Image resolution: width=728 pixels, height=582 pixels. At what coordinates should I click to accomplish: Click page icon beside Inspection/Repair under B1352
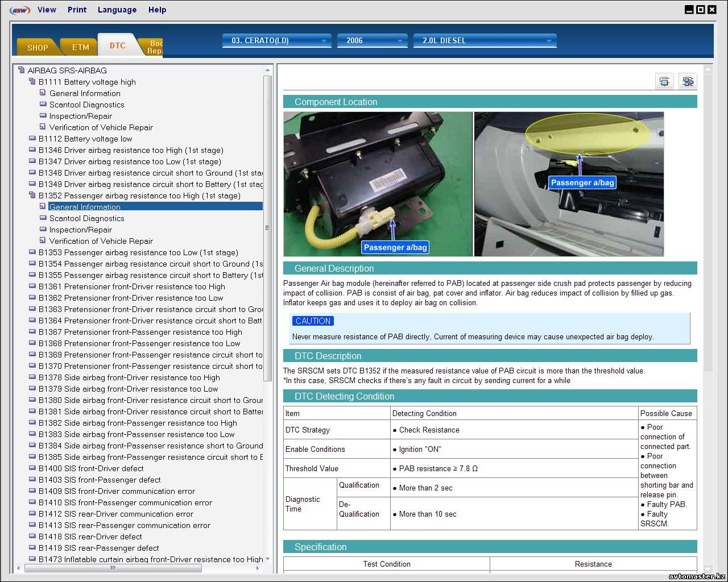click(x=43, y=229)
